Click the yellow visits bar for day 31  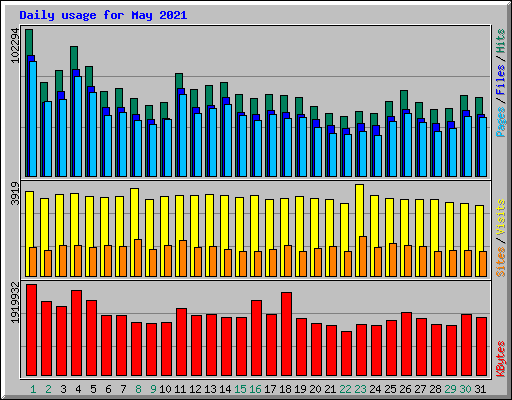(x=480, y=228)
